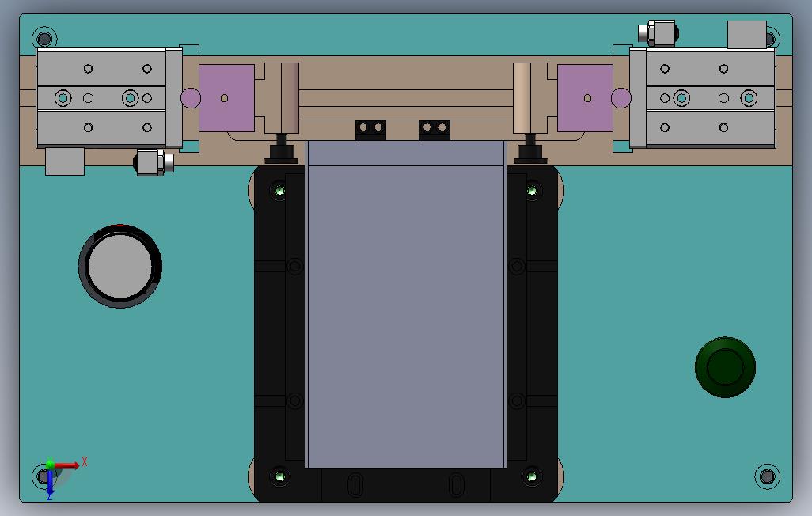Select the right black stopper foot above frame
Image resolution: width=812 pixels, height=516 pixels.
pos(530,150)
